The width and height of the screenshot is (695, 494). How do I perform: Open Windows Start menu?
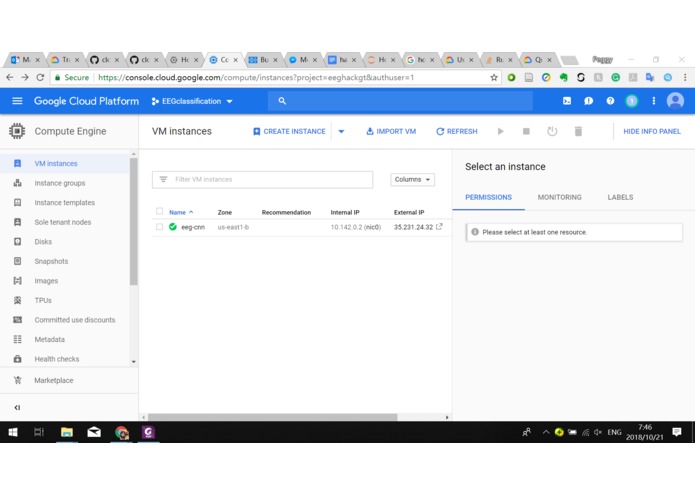(13, 432)
